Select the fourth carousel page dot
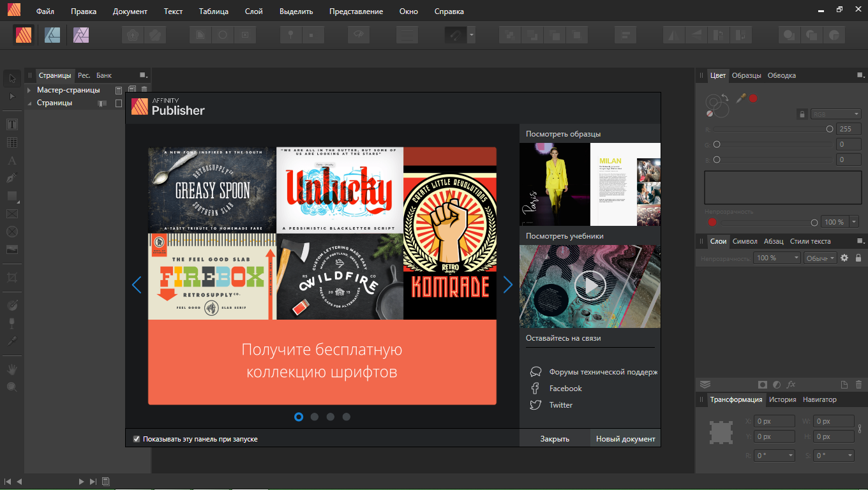 click(347, 417)
